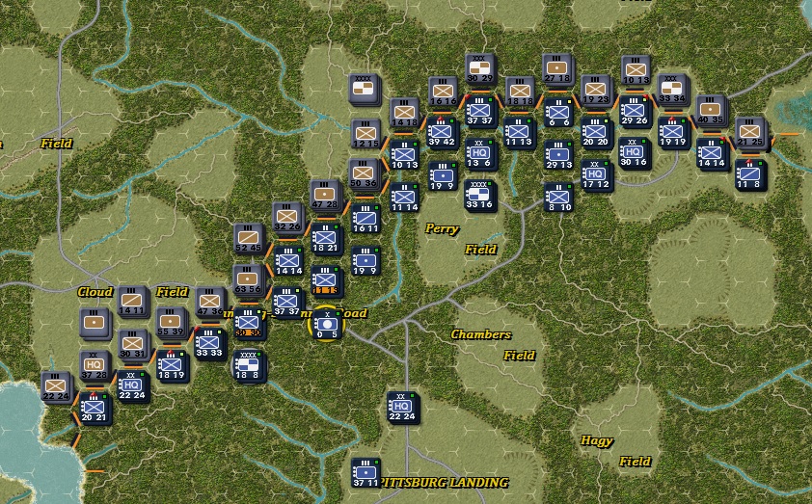Select the Union infantry unit 29 26
Screen dimensions: 812x504
(634, 111)
